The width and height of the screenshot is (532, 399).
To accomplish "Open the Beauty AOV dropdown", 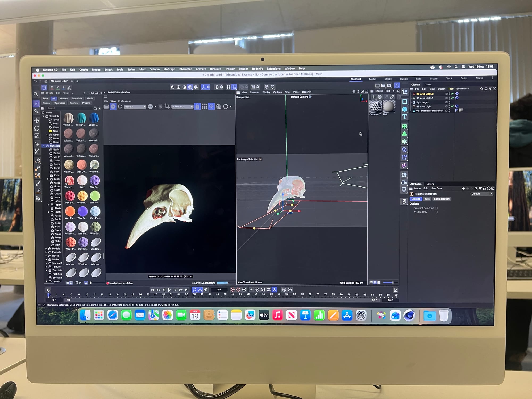I will point(135,107).
